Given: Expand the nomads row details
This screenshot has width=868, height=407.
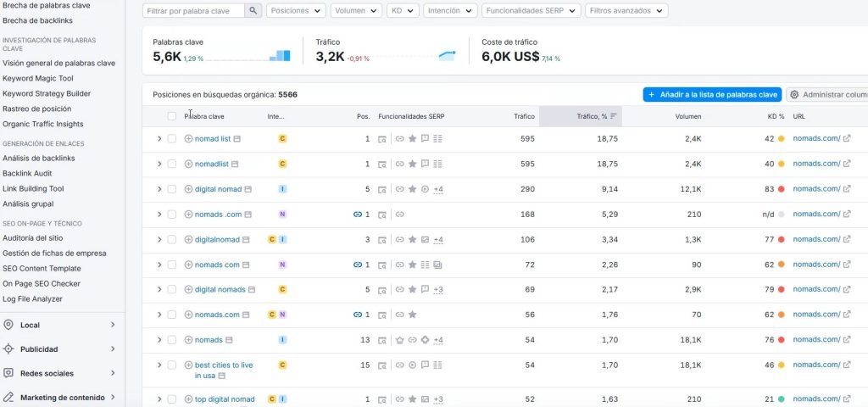Looking at the screenshot, I should (x=159, y=340).
